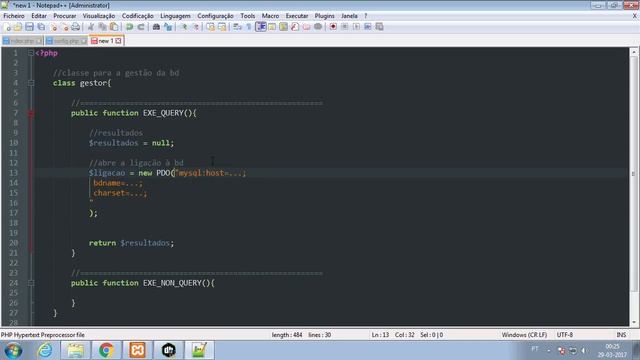This screenshot has height=360, width=640.
Task: Paste using the clipboard toolbar icon
Action: (114, 27)
